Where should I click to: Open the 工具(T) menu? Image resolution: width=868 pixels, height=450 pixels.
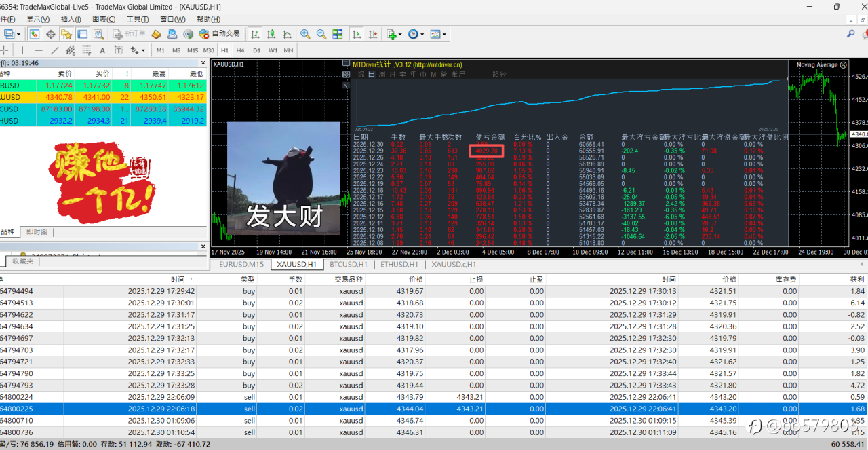tap(138, 19)
